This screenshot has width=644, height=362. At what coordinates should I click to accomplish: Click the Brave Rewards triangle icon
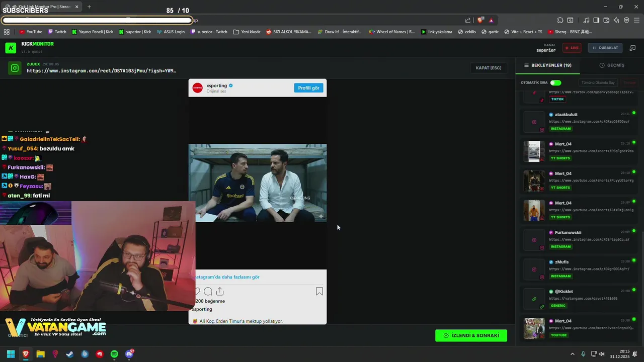tap(491, 20)
